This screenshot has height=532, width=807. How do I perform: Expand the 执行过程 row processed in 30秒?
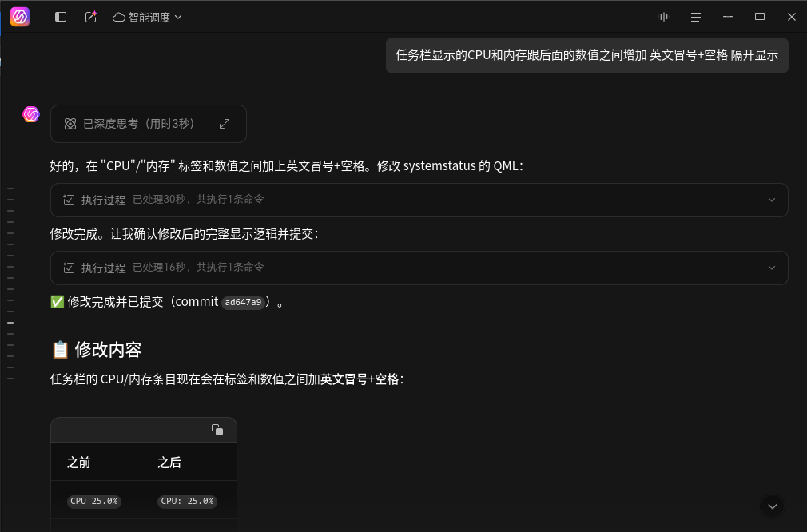point(419,200)
